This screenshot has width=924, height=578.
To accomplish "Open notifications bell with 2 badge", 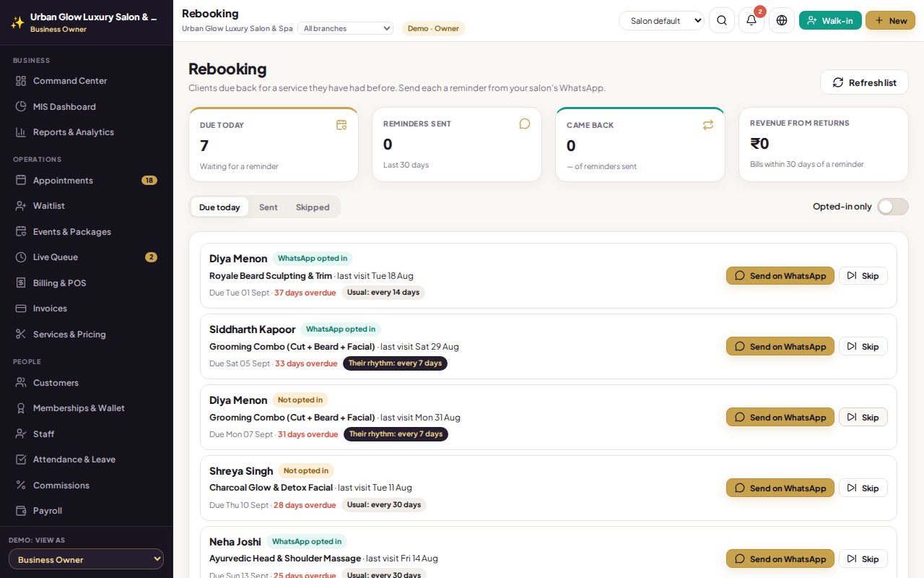I will (x=751, y=20).
